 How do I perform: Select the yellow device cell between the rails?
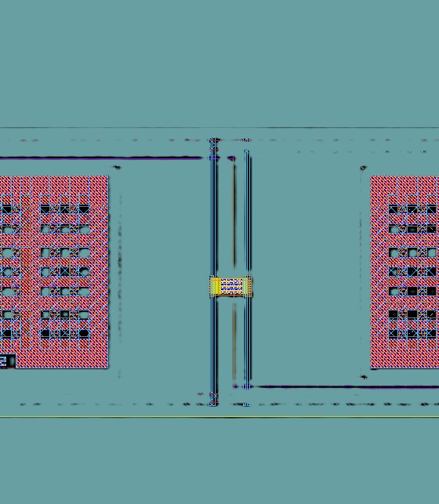click(230, 286)
